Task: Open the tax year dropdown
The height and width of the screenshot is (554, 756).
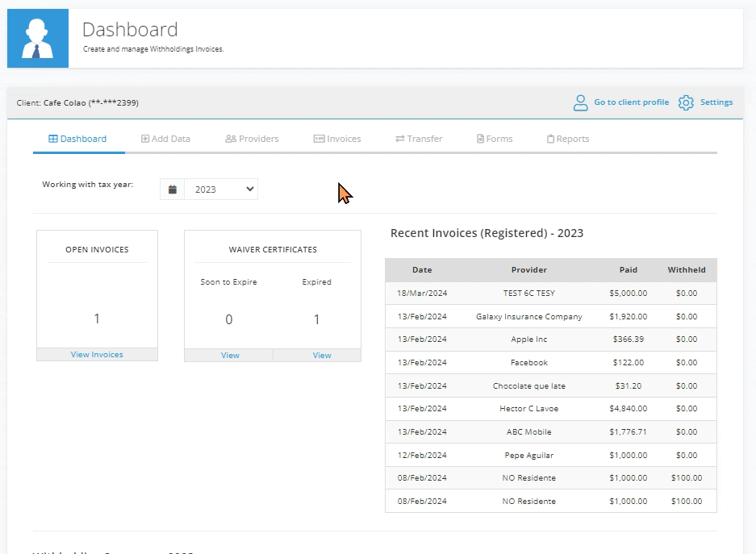Action: point(222,188)
